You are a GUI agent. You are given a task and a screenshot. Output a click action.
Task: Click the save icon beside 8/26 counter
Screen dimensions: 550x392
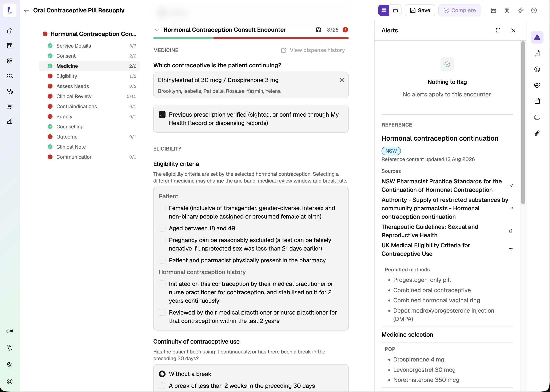point(318,30)
